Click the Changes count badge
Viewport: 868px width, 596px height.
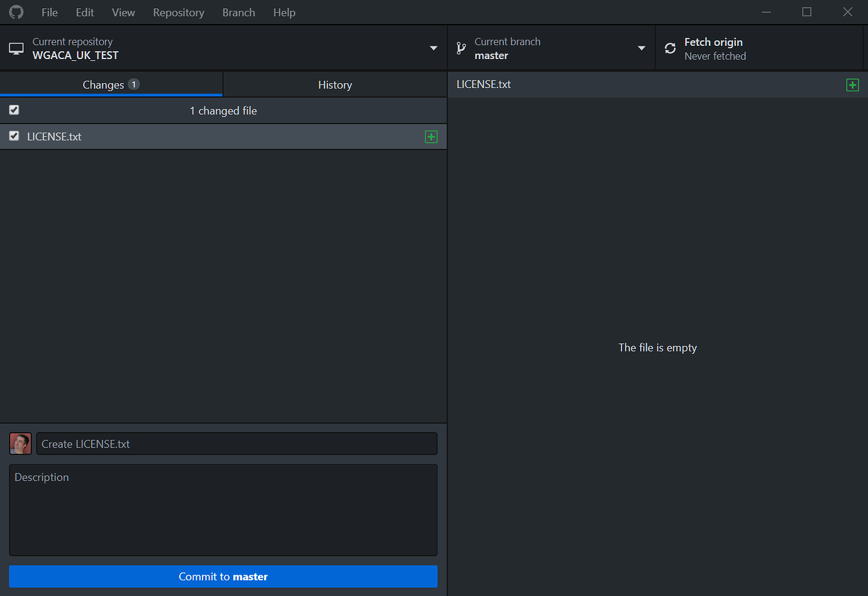133,84
